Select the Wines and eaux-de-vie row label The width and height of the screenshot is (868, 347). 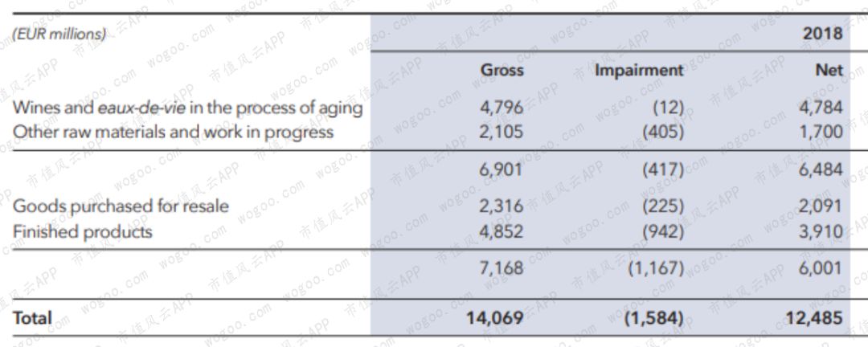[187, 107]
